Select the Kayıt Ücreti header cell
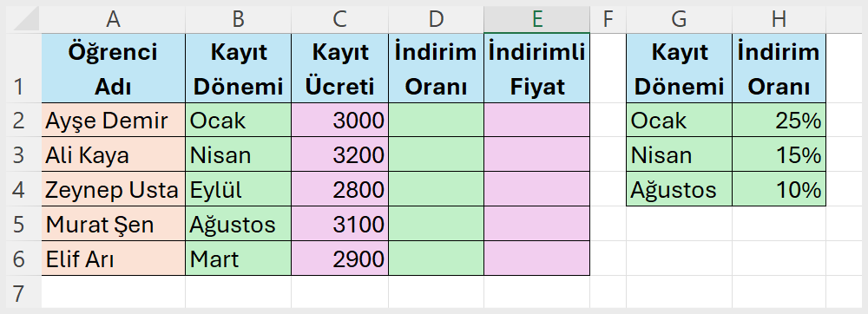The height and width of the screenshot is (314, 868). click(x=339, y=68)
